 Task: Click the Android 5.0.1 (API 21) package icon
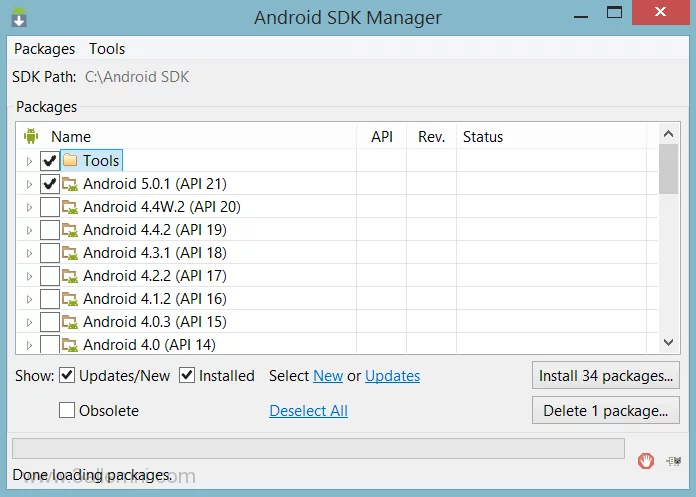point(70,184)
